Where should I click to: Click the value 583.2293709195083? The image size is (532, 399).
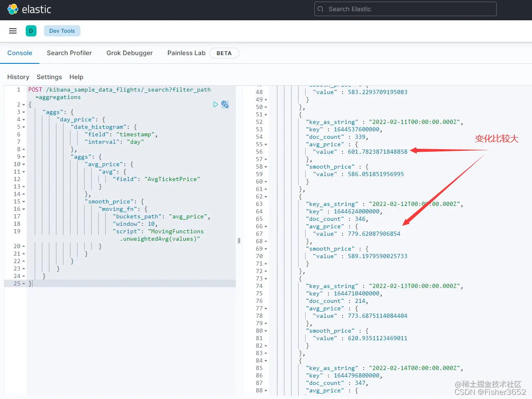378,92
